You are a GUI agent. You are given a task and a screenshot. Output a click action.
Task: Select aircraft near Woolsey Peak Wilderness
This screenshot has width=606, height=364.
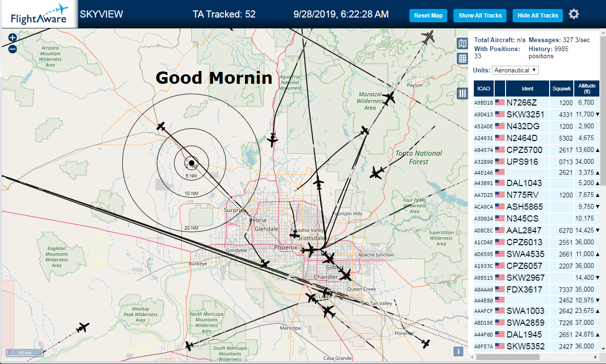[x=83, y=328]
